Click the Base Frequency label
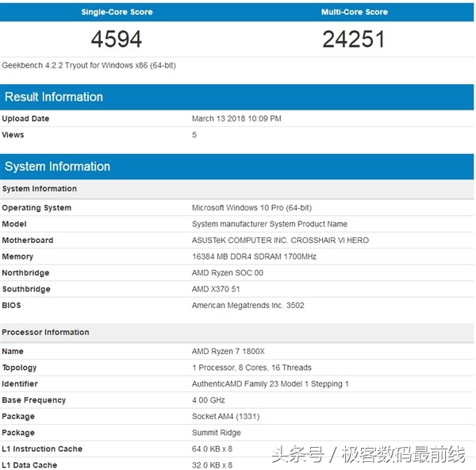 click(x=33, y=400)
